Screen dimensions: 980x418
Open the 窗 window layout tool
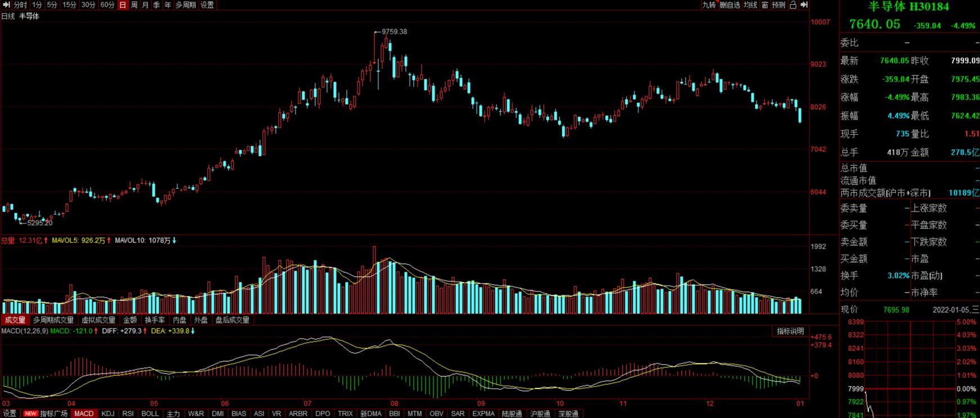pyautogui.click(x=765, y=5)
